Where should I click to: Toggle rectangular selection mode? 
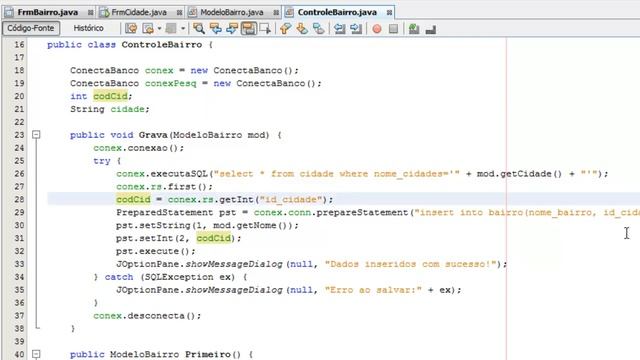pyautogui.click(x=265, y=28)
